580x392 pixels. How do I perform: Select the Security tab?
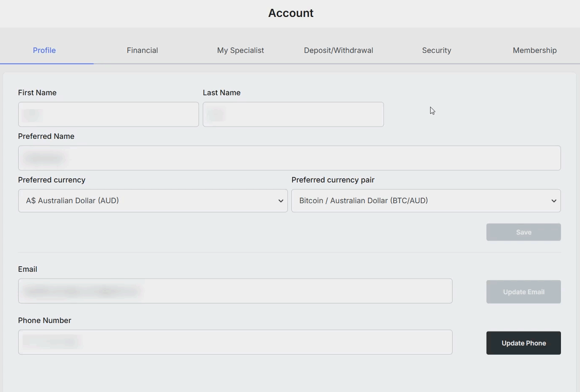click(436, 50)
